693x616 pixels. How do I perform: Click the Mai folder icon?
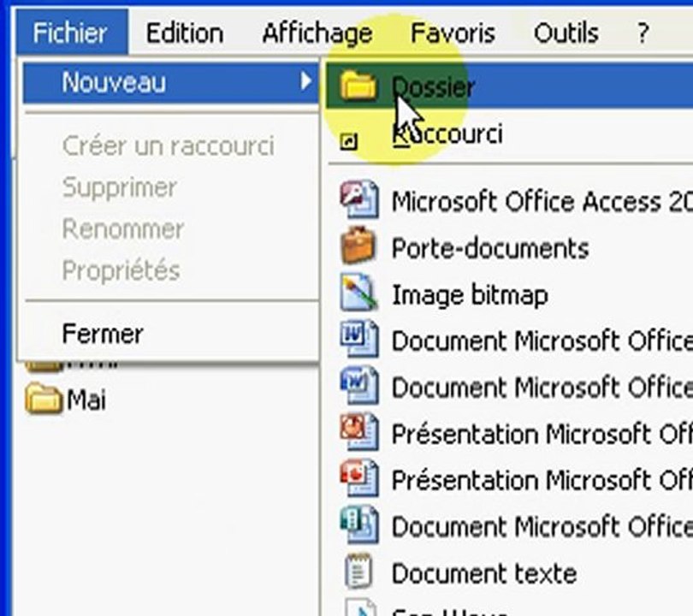click(x=43, y=400)
